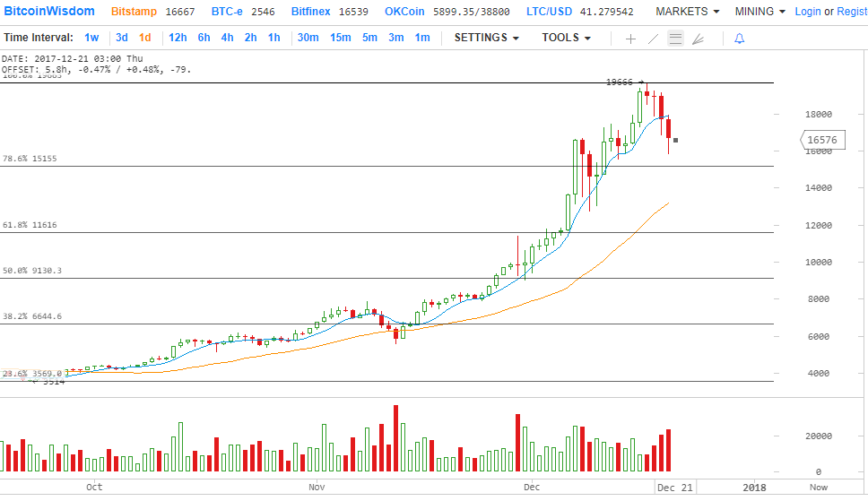Click the 16576 current price tag
Image resolution: width=868 pixels, height=501 pixels.
click(x=820, y=140)
